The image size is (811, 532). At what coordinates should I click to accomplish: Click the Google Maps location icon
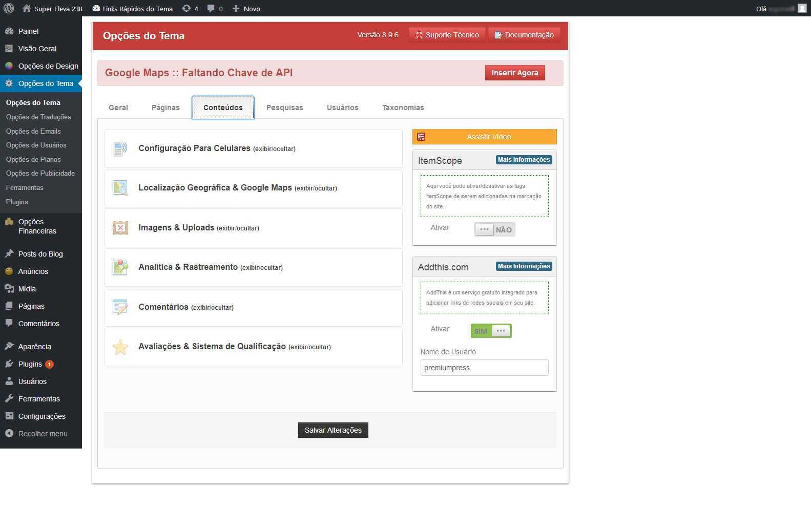pos(120,188)
